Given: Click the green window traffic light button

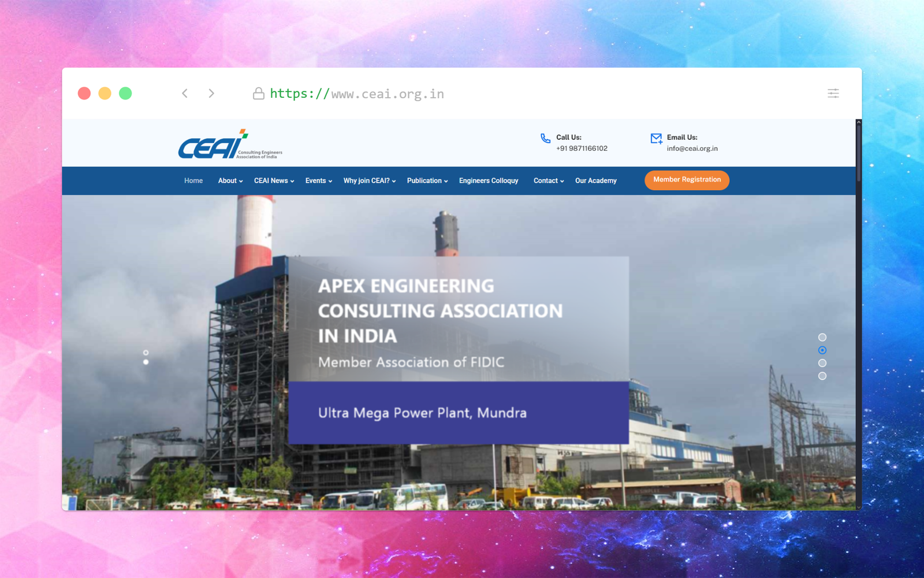Looking at the screenshot, I should pyautogui.click(x=125, y=93).
